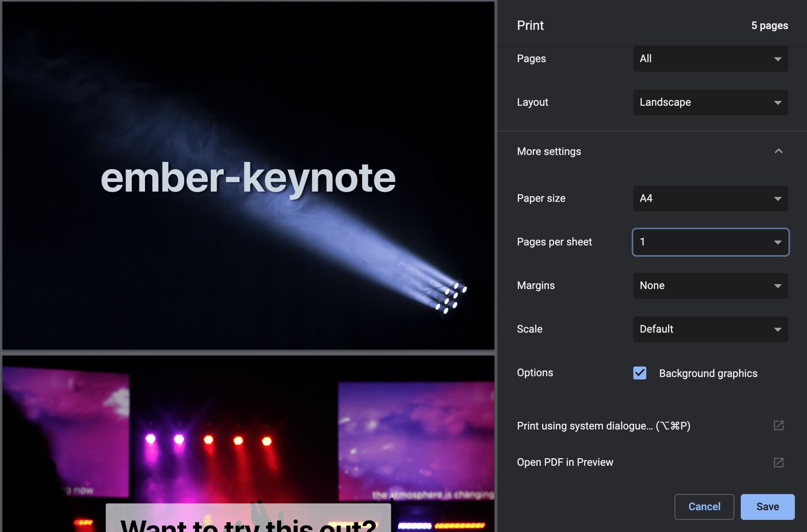This screenshot has height=532, width=807.
Task: Open the Pages per sheet dropdown
Action: coord(710,242)
